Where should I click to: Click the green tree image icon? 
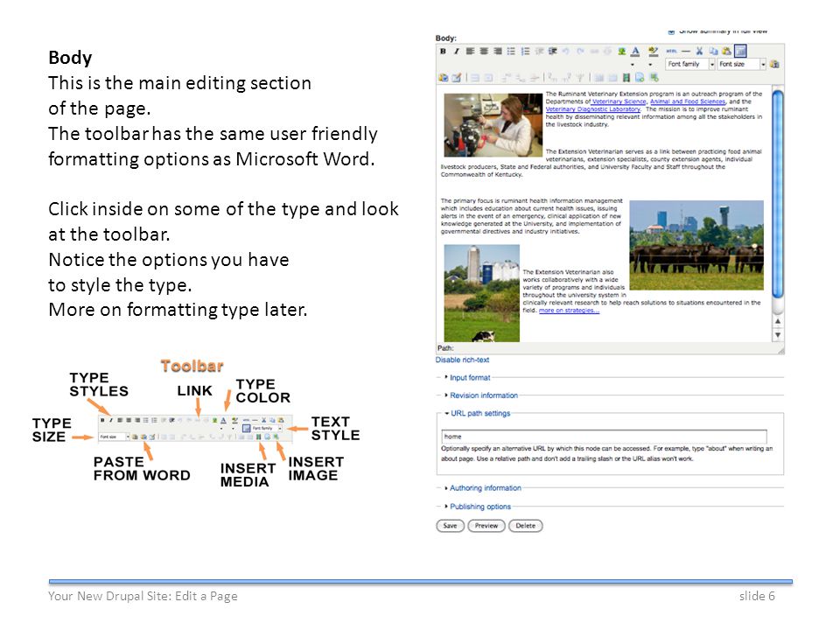(x=621, y=52)
